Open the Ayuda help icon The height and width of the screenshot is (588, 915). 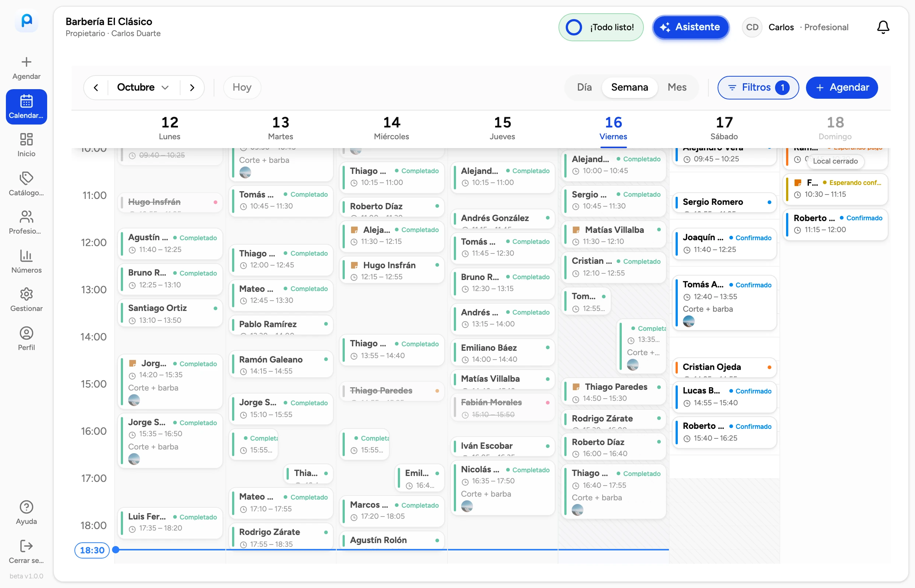(26, 507)
